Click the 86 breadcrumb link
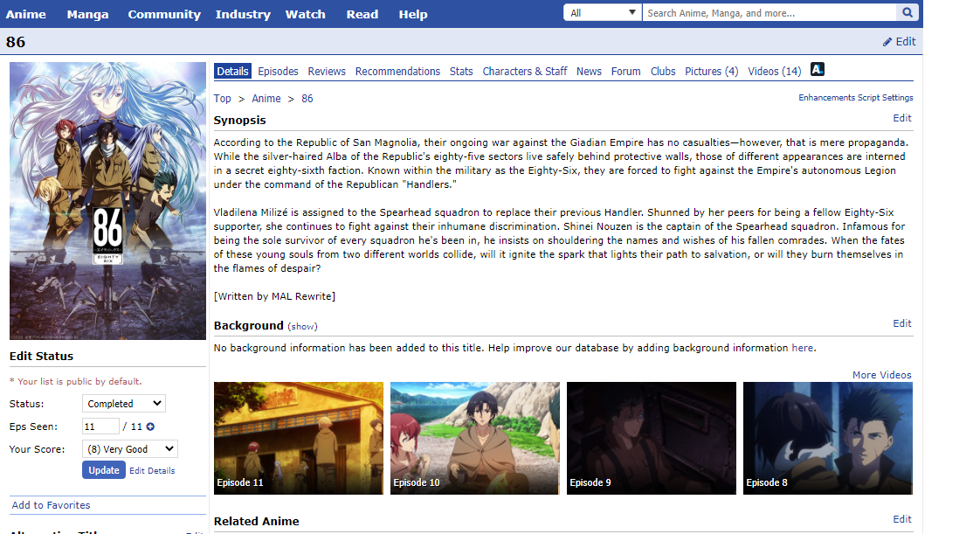Image resolution: width=980 pixels, height=534 pixels. click(x=307, y=99)
